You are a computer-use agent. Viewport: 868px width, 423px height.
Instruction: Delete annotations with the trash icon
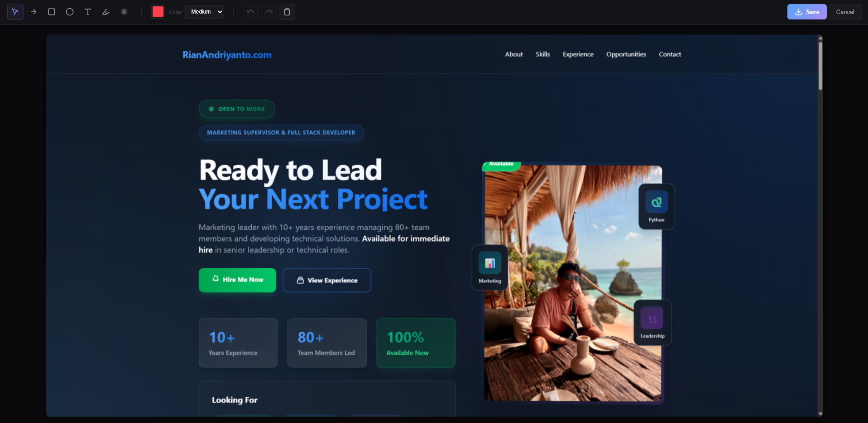click(287, 12)
